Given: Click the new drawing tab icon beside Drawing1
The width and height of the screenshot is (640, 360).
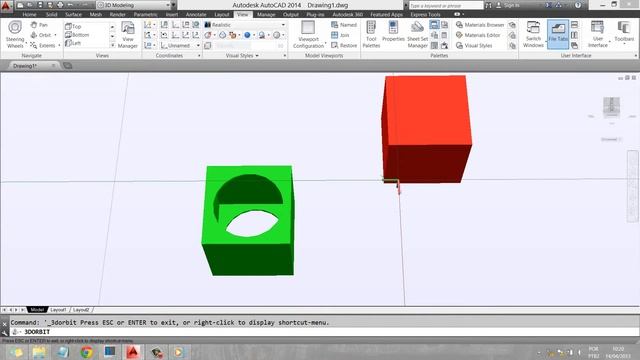Looking at the screenshot, I should [68, 65].
